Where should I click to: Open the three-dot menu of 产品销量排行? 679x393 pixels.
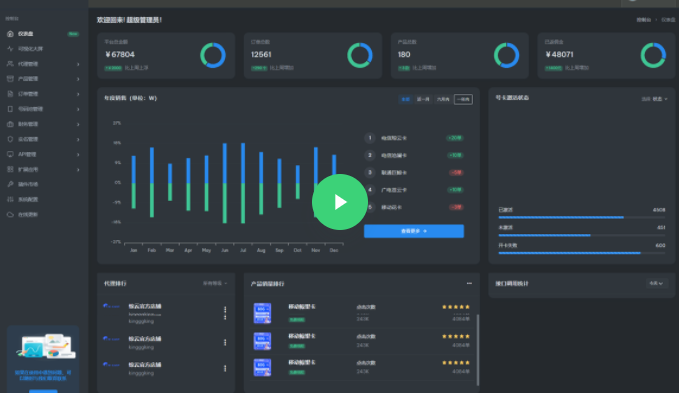click(x=469, y=283)
